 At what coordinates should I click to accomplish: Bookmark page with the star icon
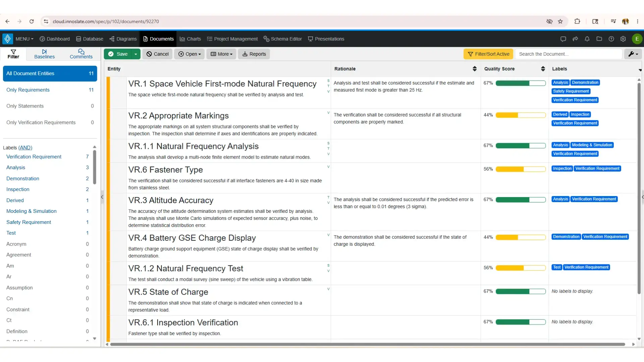tap(560, 21)
